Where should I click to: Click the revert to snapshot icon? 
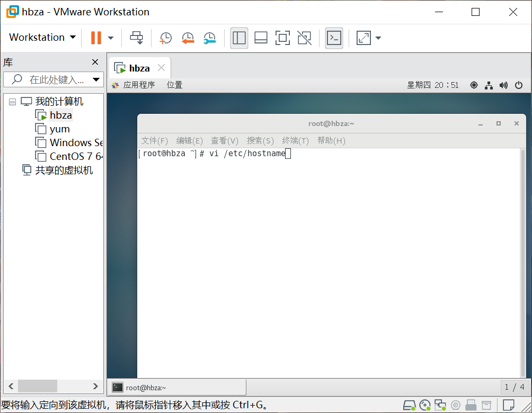[x=188, y=38]
